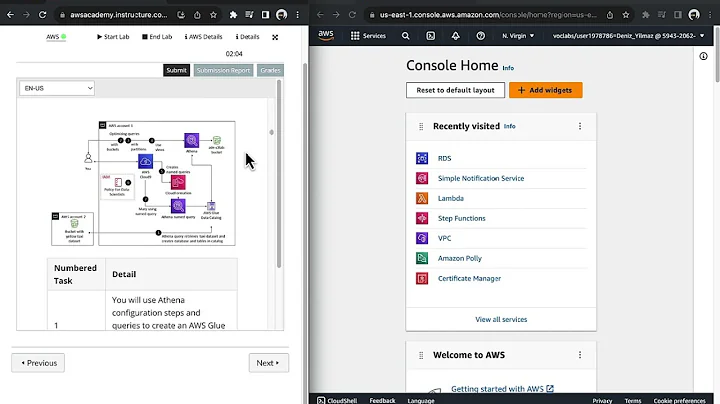This screenshot has height=404, width=720.
Task: Click the RDS service icon
Action: [x=422, y=158]
